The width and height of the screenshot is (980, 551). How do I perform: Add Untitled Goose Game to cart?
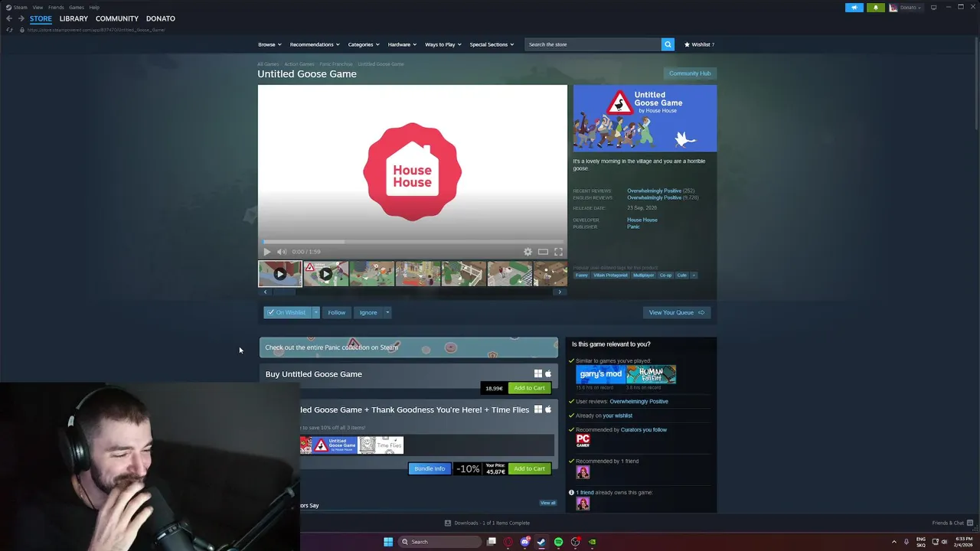pos(529,388)
